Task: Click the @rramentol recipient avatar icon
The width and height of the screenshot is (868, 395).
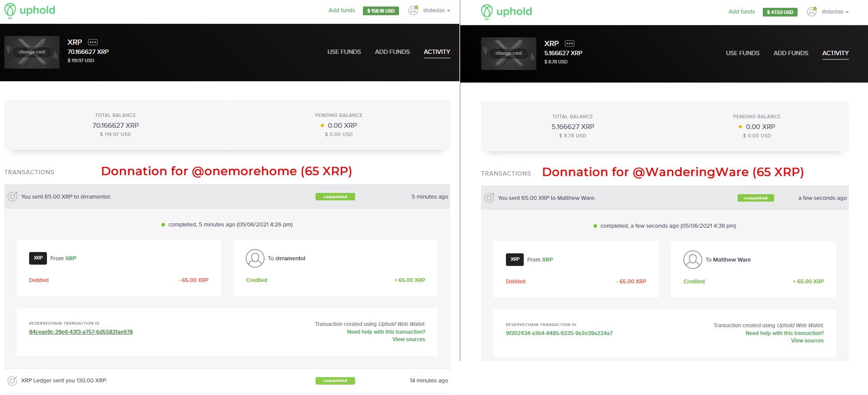Action: [x=255, y=258]
